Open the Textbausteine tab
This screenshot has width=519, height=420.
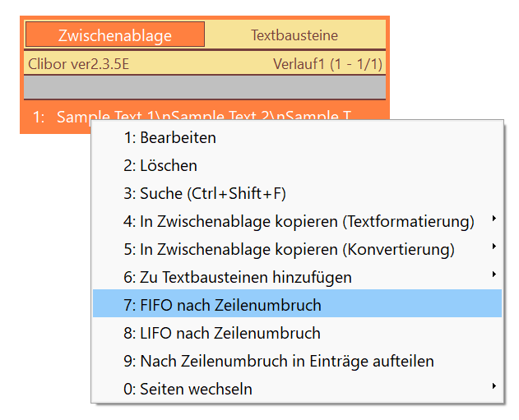click(x=295, y=35)
